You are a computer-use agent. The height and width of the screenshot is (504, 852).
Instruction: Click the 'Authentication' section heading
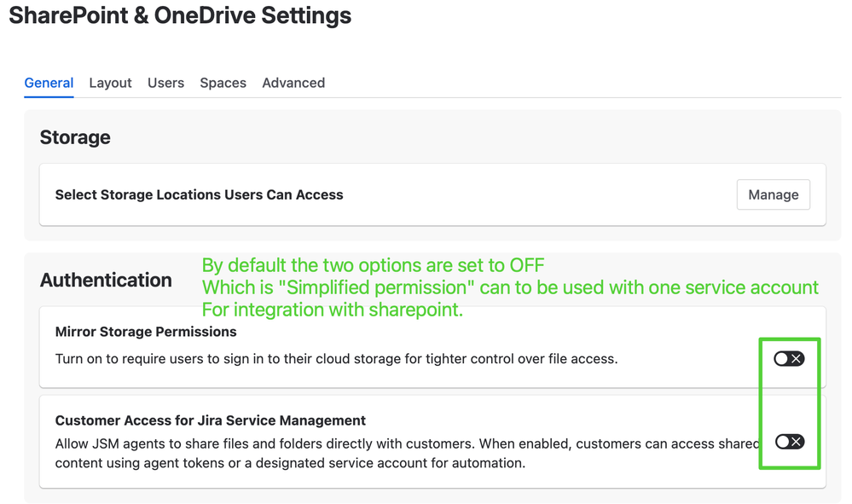[x=106, y=281]
